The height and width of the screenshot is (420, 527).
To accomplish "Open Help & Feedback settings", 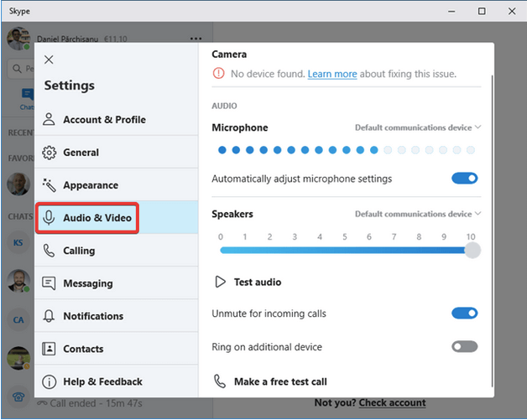I will coord(117,381).
